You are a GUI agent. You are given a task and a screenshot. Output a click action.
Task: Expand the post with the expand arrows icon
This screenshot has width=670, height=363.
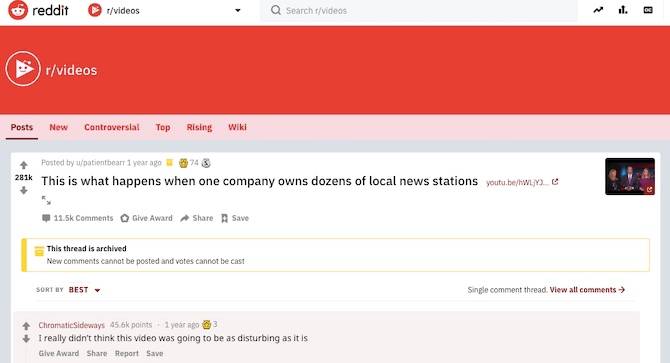coord(46,200)
